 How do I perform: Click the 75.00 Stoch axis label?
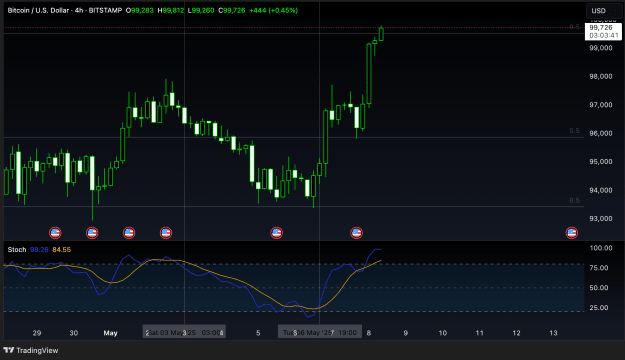tap(599, 268)
